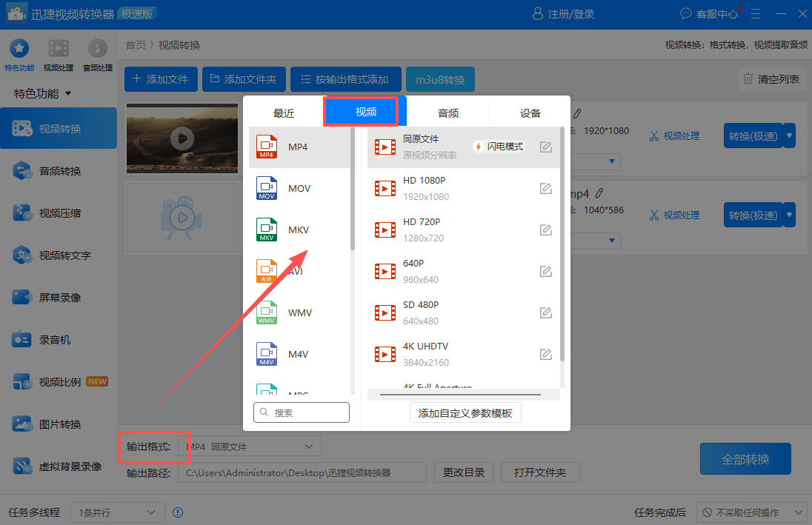Enable 闪电模式 on the 同原文件 option

(498, 146)
